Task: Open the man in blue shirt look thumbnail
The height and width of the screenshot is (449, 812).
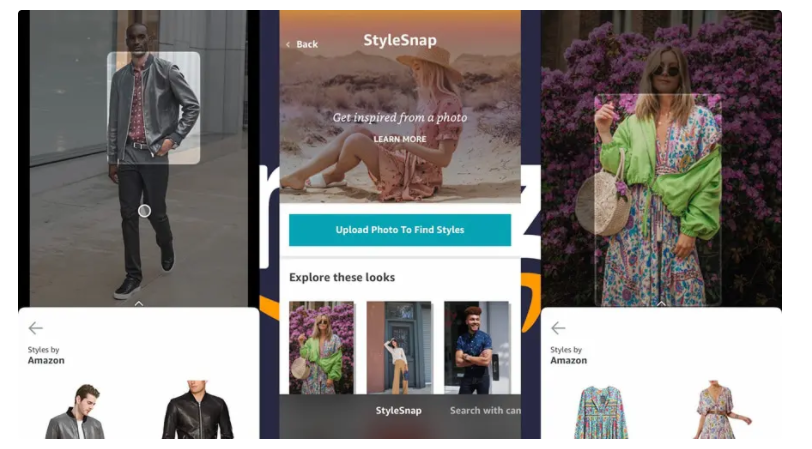Action: 477,347
